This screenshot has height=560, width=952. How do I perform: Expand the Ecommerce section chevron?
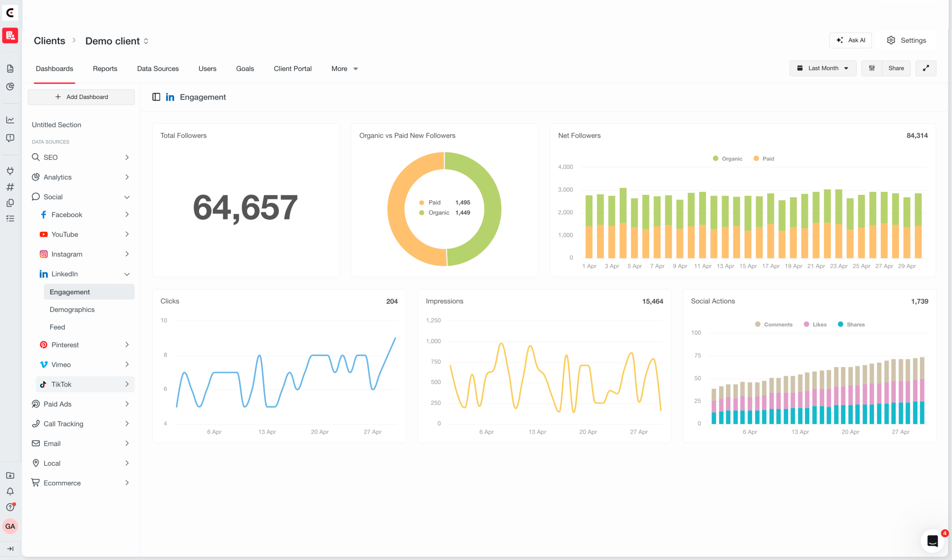pos(127,483)
